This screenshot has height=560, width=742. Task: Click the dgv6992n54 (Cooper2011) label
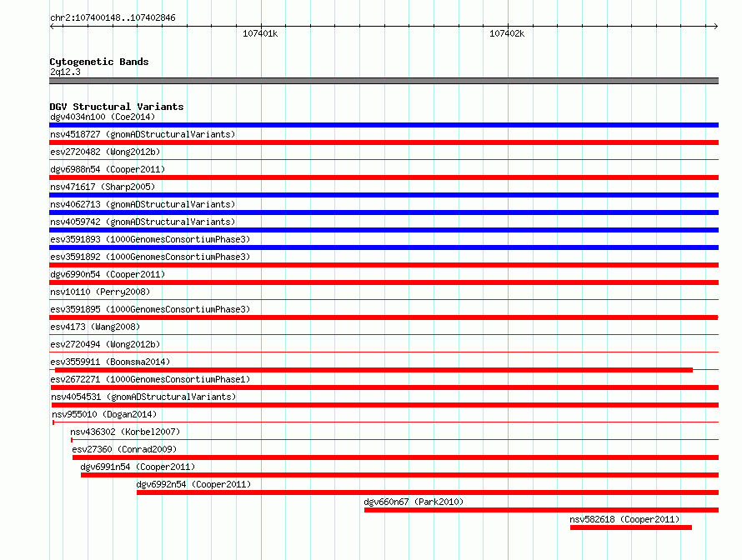pyautogui.click(x=193, y=484)
